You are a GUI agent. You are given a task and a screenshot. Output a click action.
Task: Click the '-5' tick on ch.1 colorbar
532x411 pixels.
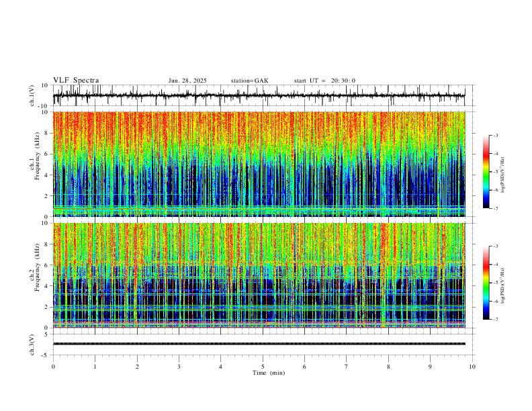coord(495,172)
